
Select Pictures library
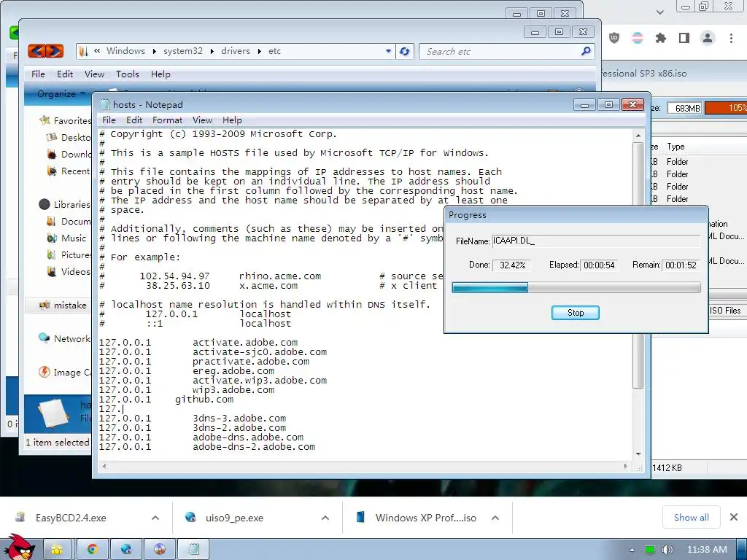(68, 254)
